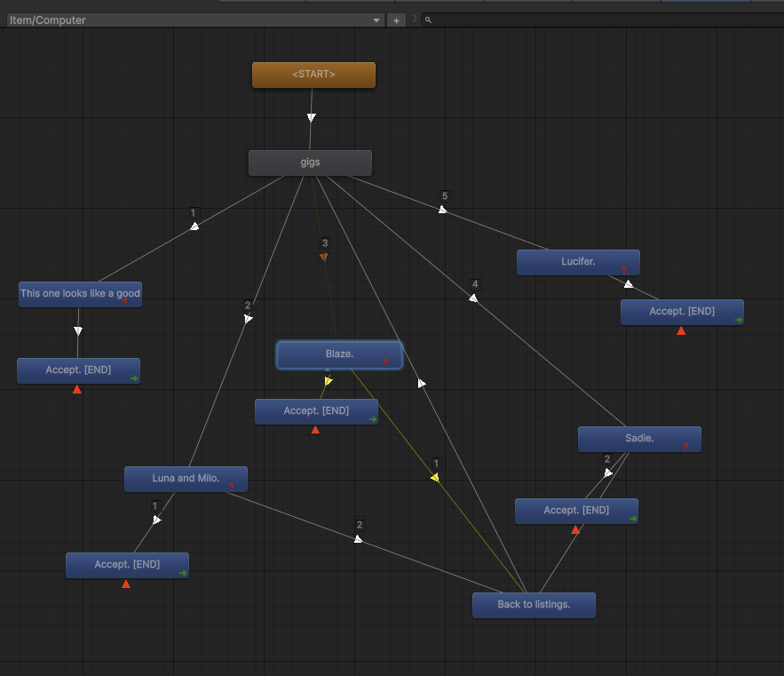Image resolution: width=784 pixels, height=676 pixels.
Task: Select the 'This one looks like a good' node
Action: coord(80,294)
